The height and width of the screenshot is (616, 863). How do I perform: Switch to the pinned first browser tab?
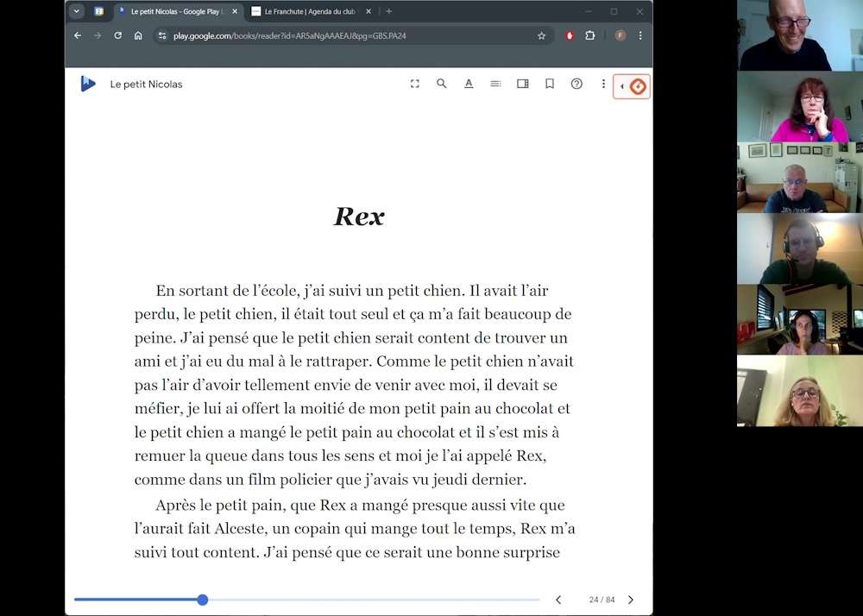point(99,11)
